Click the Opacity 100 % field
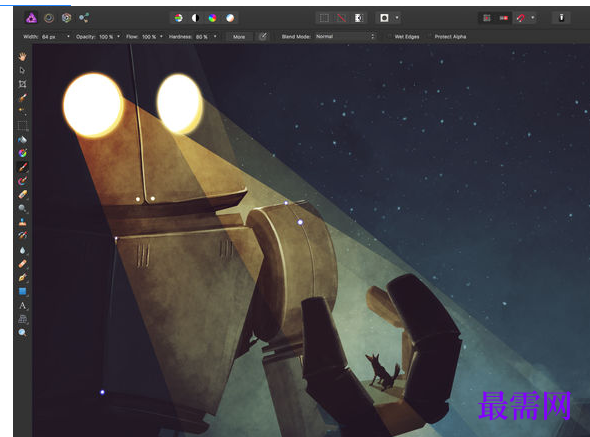The image size is (590, 437). click(106, 37)
